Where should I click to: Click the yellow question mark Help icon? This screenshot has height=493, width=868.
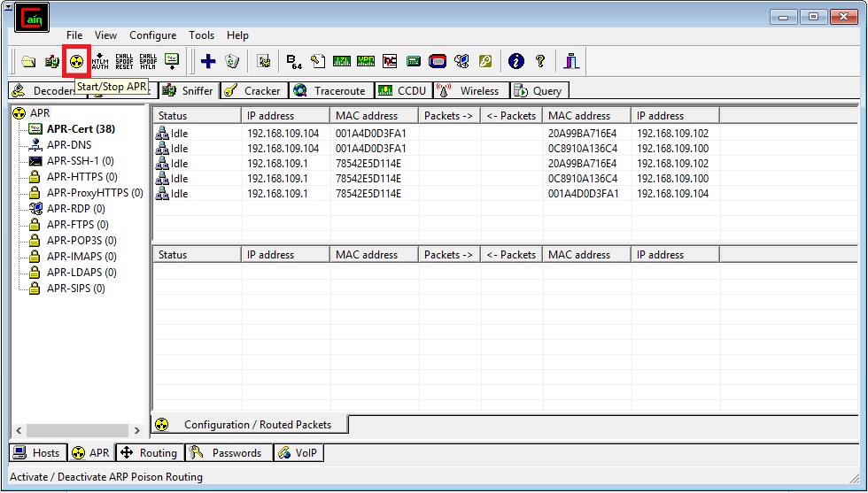coord(540,61)
